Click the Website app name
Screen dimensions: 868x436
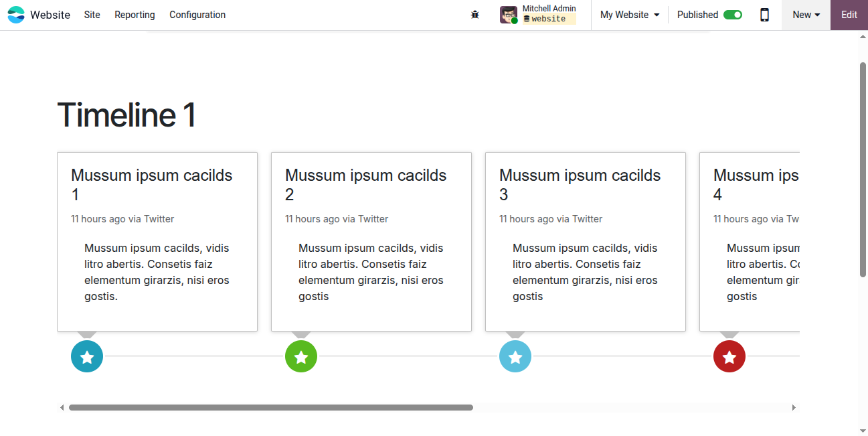(x=50, y=15)
